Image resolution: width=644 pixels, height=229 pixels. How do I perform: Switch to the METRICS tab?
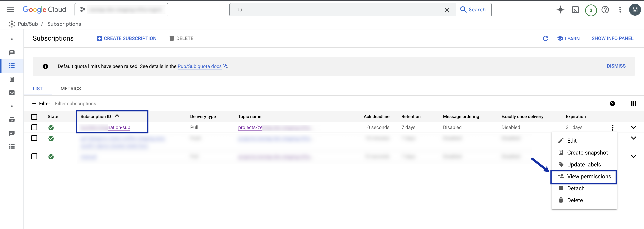click(71, 89)
